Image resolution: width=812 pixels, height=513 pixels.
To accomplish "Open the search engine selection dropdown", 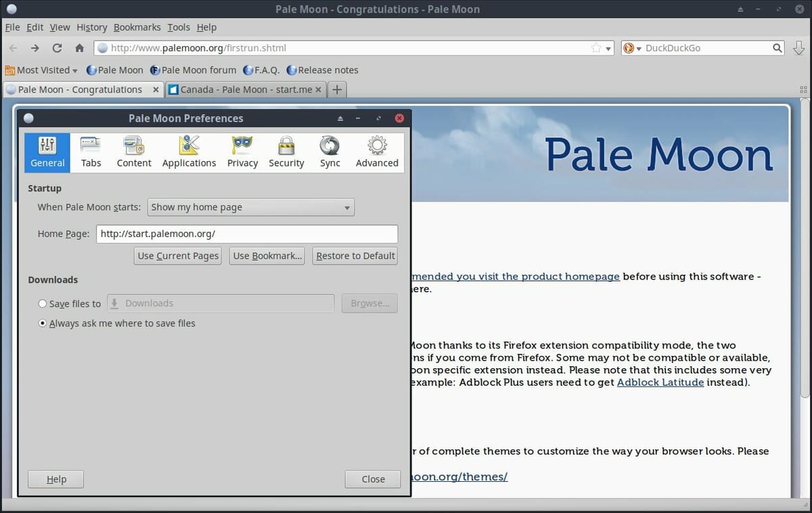I will (637, 48).
